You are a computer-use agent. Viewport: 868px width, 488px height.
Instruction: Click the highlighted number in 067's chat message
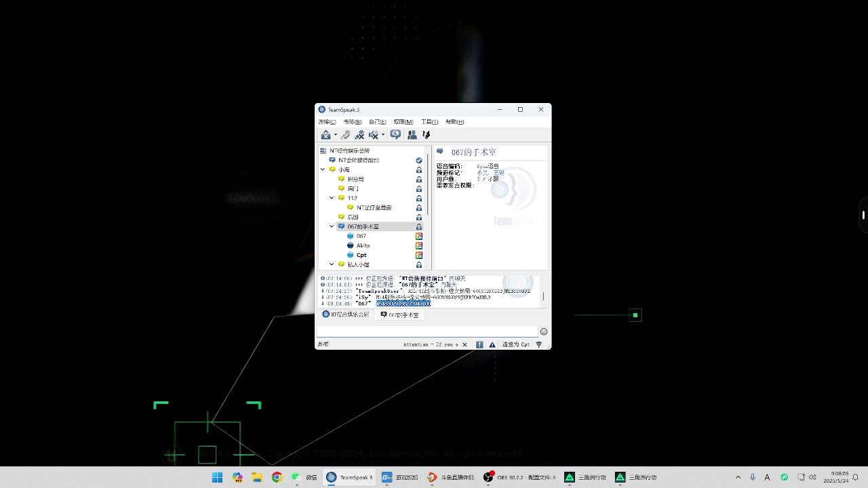coord(403,304)
